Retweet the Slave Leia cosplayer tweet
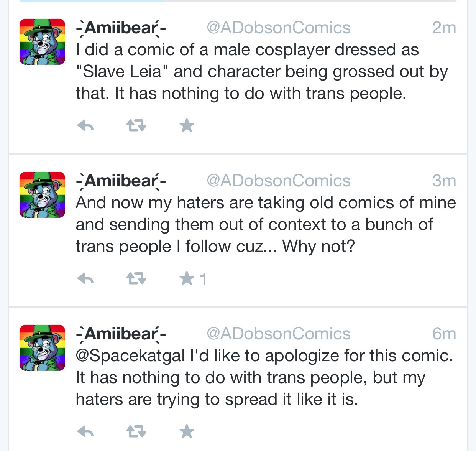476x451 pixels. [x=136, y=125]
